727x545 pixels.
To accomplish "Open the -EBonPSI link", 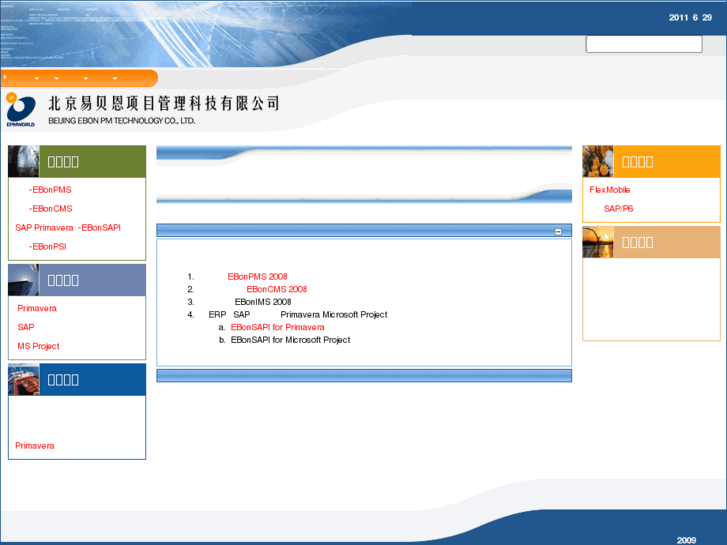I will click(48, 247).
